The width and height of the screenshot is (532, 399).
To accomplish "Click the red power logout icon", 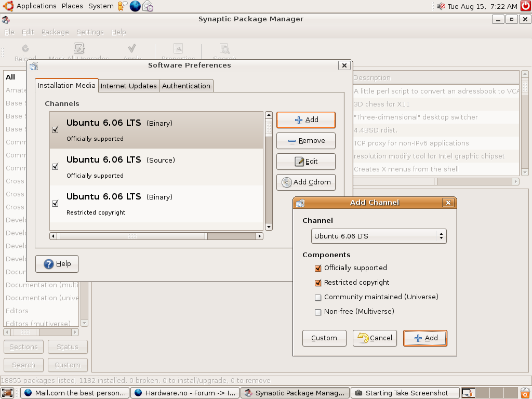I will (x=526, y=6).
